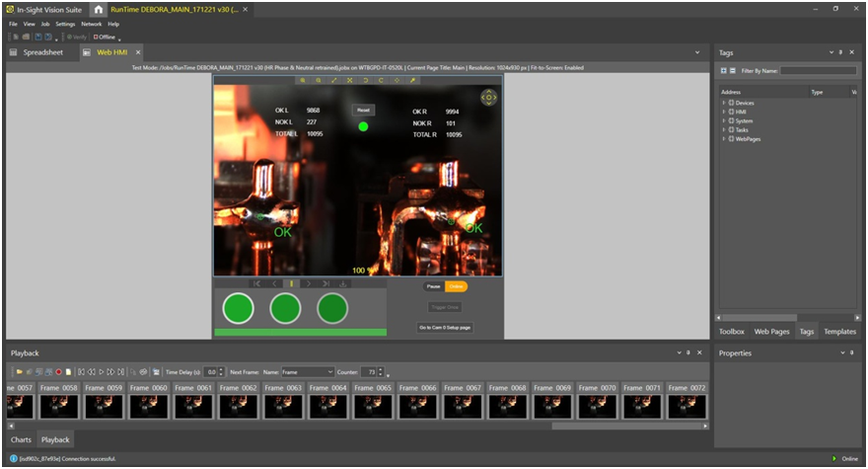Select Frame 0070 thumbnail
Screen dimensions: 868x469
click(598, 400)
